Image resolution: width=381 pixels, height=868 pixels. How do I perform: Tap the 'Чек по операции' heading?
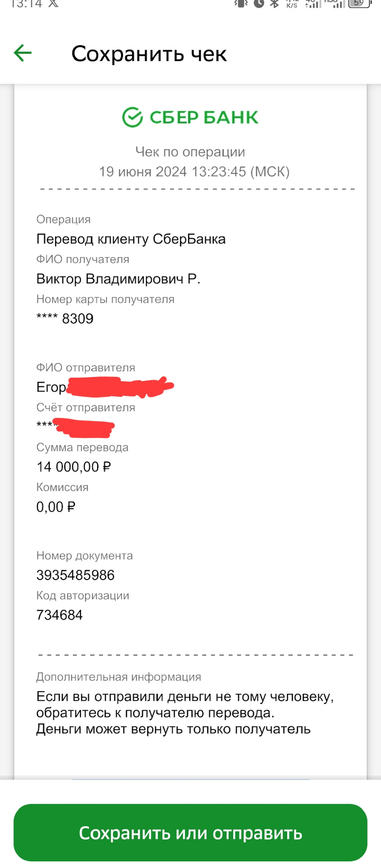coord(190,152)
